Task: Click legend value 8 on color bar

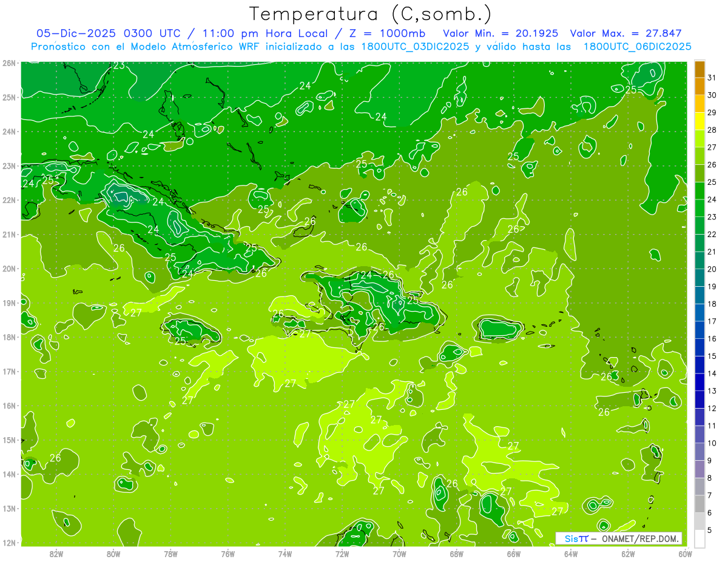Action: [710, 478]
